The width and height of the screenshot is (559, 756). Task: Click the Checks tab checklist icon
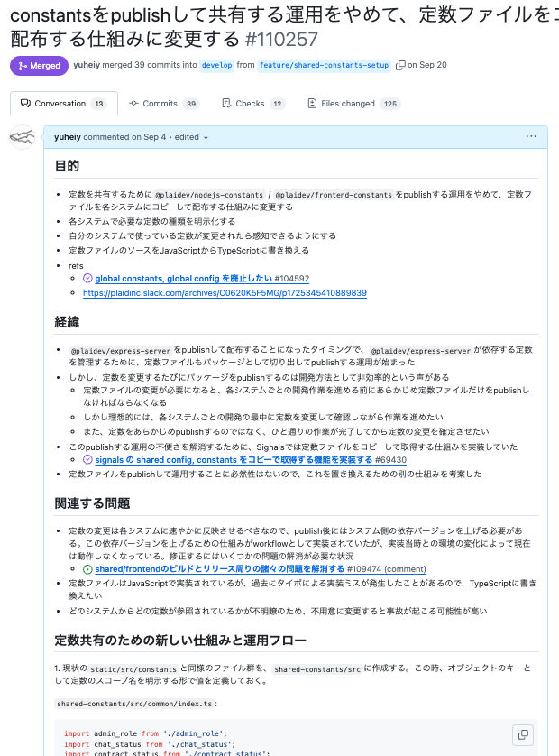[226, 103]
